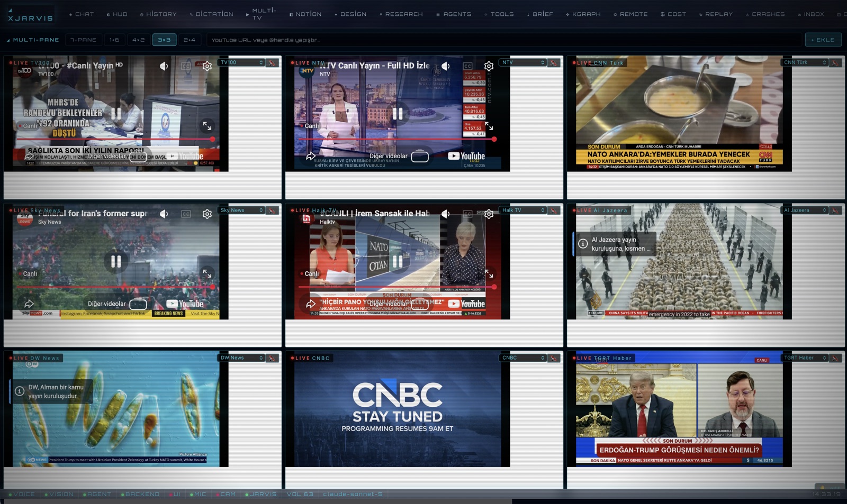This screenshot has height=504, width=847.
Task: Open the DW News channel dropdown
Action: 241,358
